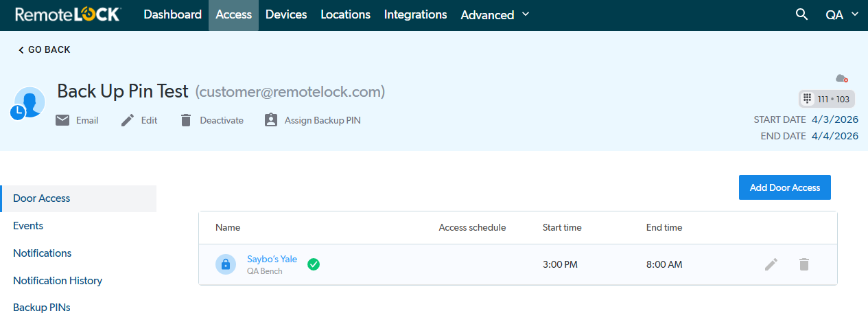Screen dimensions: 868x322
Task: Open the Access menu
Action: coord(233,14)
